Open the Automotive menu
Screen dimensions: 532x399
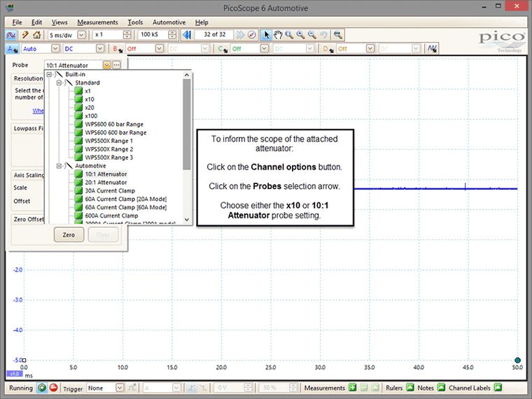[169, 22]
